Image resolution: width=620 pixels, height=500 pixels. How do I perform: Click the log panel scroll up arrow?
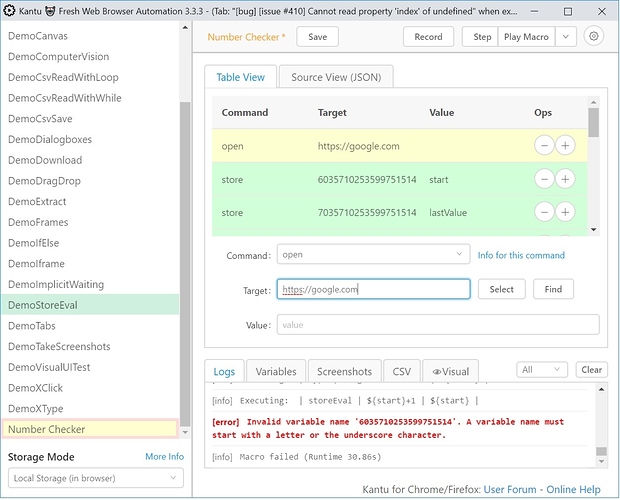[x=601, y=389]
